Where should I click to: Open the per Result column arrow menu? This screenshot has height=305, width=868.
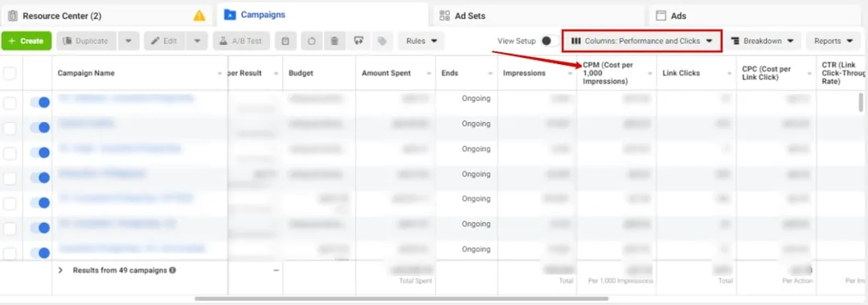coord(276,74)
